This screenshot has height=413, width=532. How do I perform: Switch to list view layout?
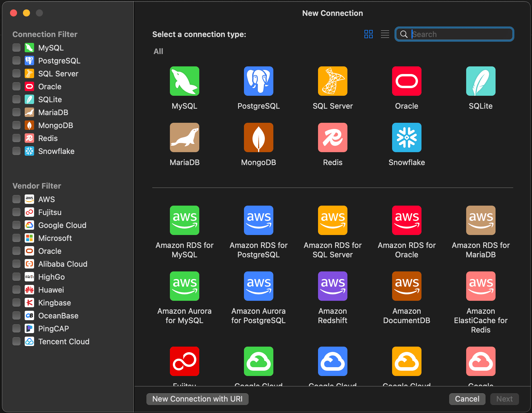[385, 34]
